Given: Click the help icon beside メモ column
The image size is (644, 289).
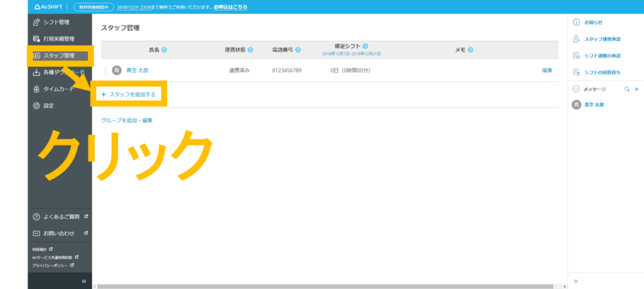Looking at the screenshot, I should 470,50.
